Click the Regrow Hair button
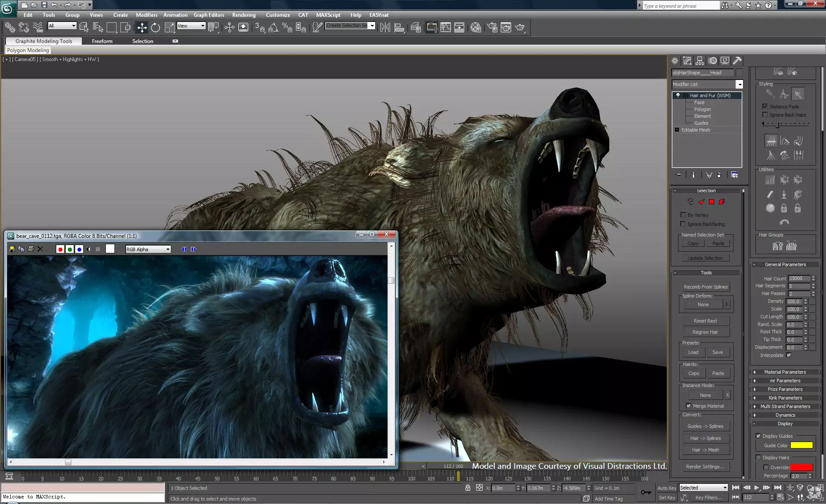The height and width of the screenshot is (504, 826). pyautogui.click(x=706, y=332)
